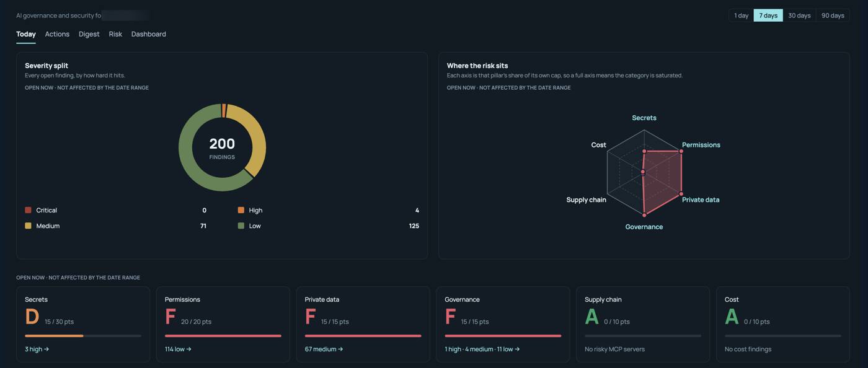Click the Secrets axis label on radar

click(644, 118)
